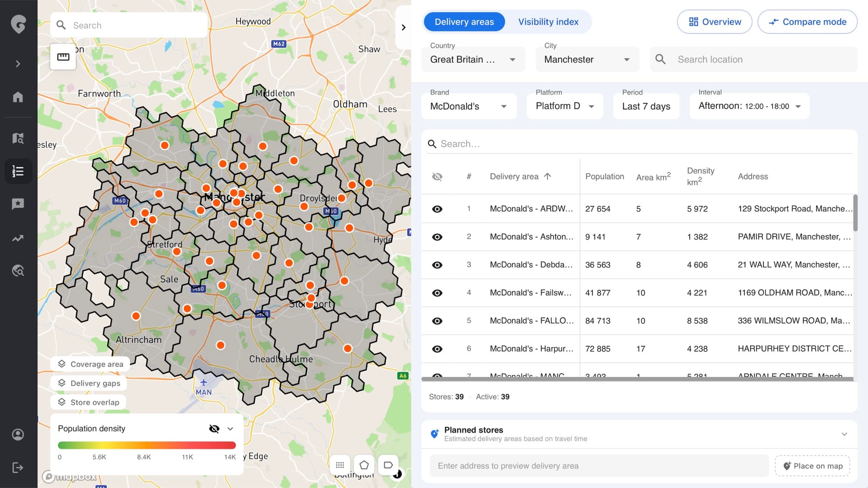
Task: Click the table Search field
Action: (x=639, y=144)
